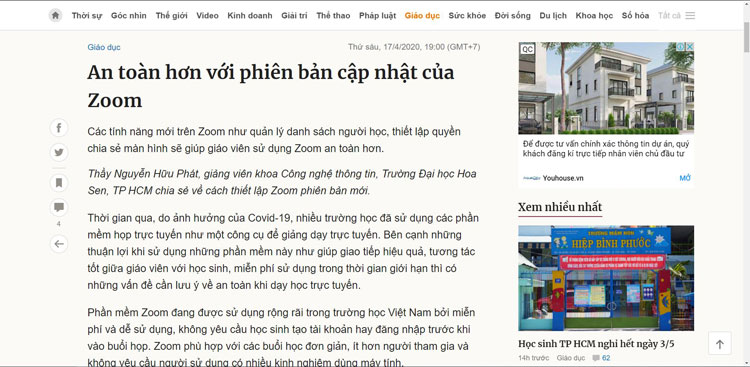Share article on Twitter
The height and width of the screenshot is (367, 750).
(x=59, y=152)
